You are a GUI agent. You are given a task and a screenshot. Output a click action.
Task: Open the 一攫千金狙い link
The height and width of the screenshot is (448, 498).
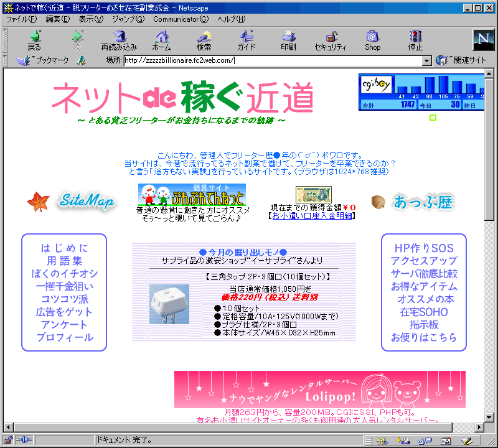(65, 286)
